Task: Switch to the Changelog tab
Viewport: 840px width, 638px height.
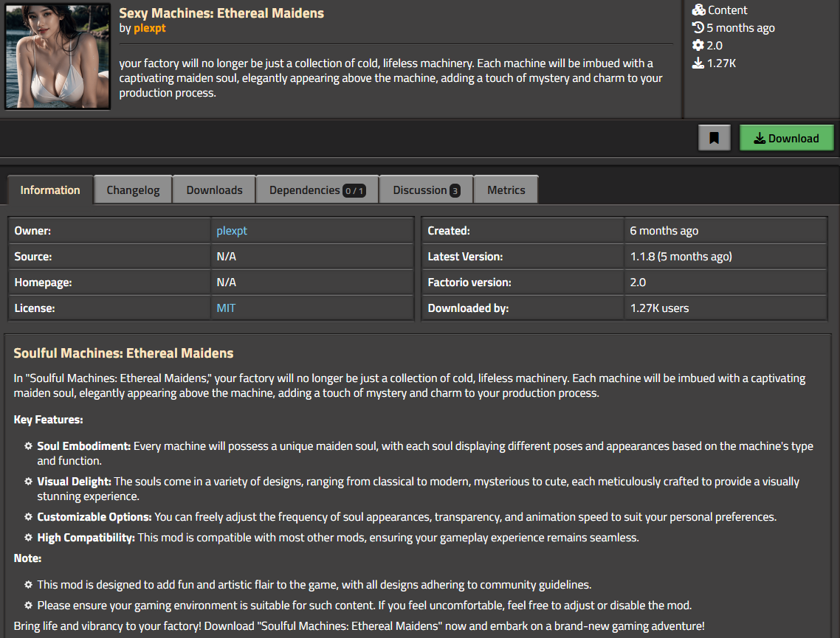Action: pos(133,190)
